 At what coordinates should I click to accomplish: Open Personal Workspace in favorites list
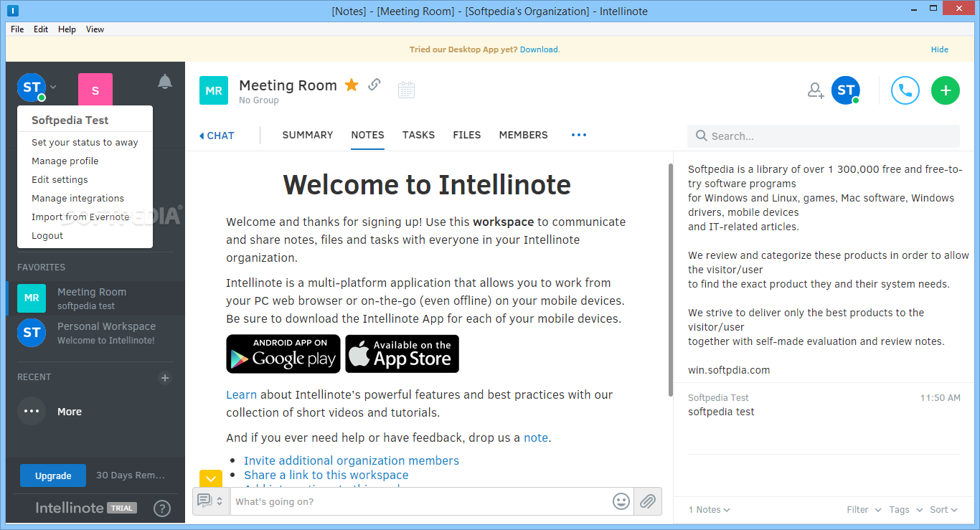coord(95,333)
